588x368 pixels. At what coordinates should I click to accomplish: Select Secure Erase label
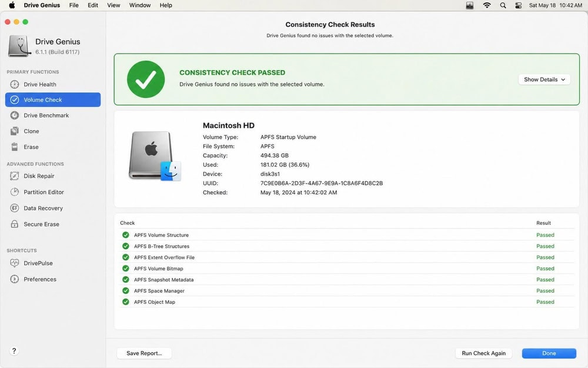[x=41, y=224]
